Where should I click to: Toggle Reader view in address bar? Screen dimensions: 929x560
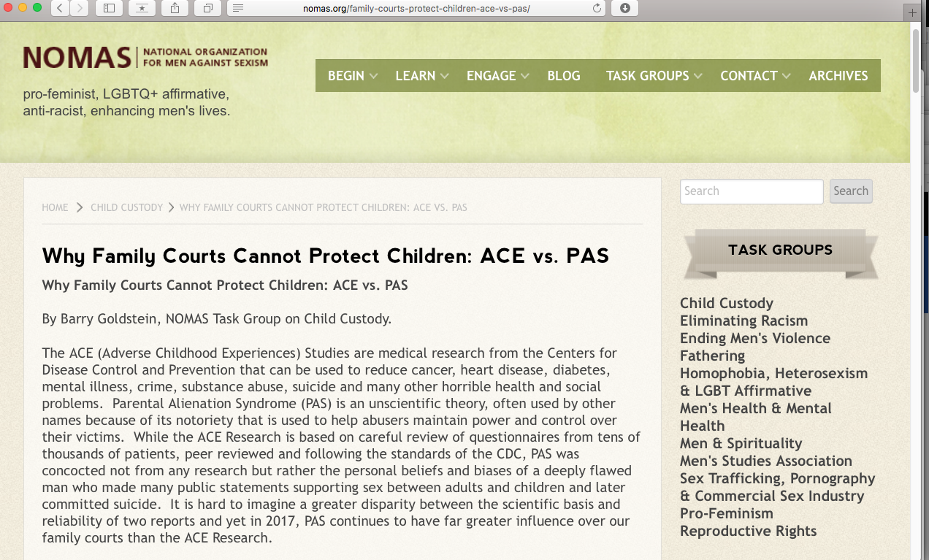point(238,8)
